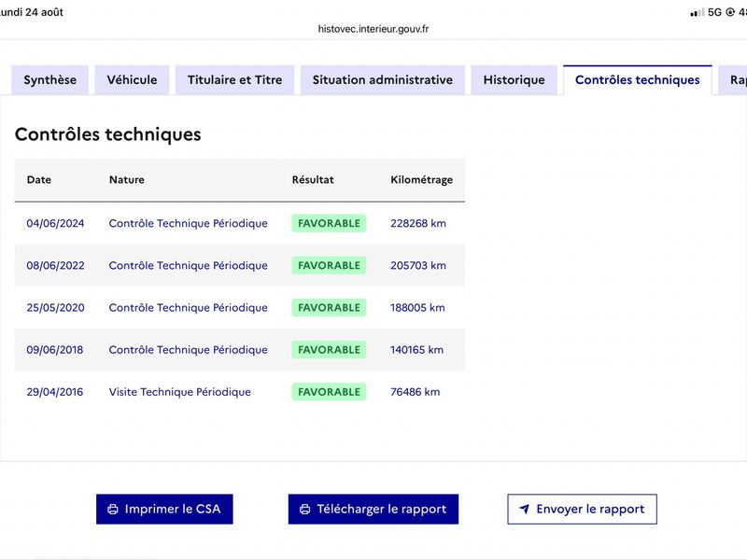Select the Situation administrative tab
The height and width of the screenshot is (560, 747).
pyautogui.click(x=383, y=80)
